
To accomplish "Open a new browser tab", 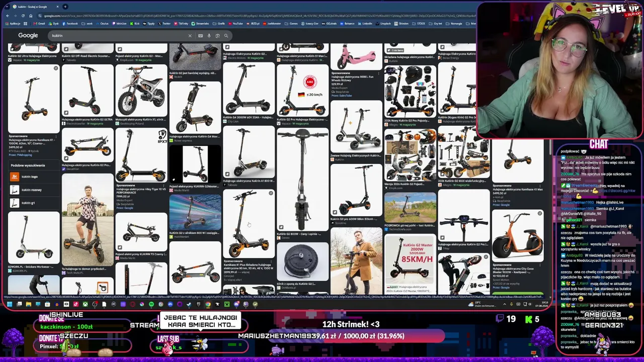I will click(65, 7).
